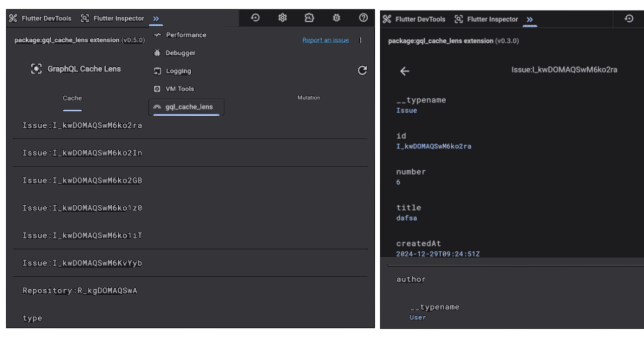Viewport: 644px width, 337px height.
Task: Click the VM Tools icon in menu
Action: pyautogui.click(x=157, y=89)
